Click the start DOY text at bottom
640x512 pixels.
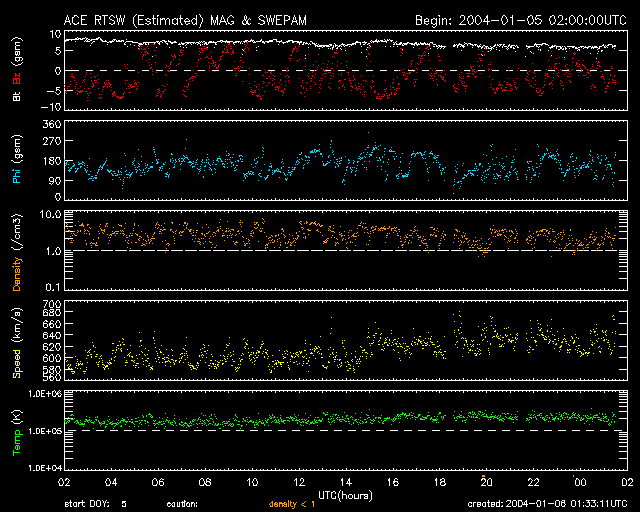tap(97, 503)
